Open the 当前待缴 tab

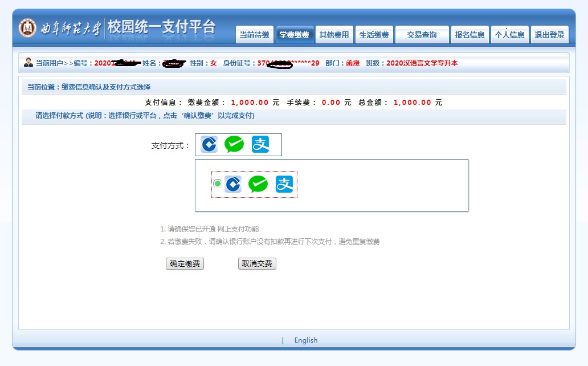click(255, 35)
